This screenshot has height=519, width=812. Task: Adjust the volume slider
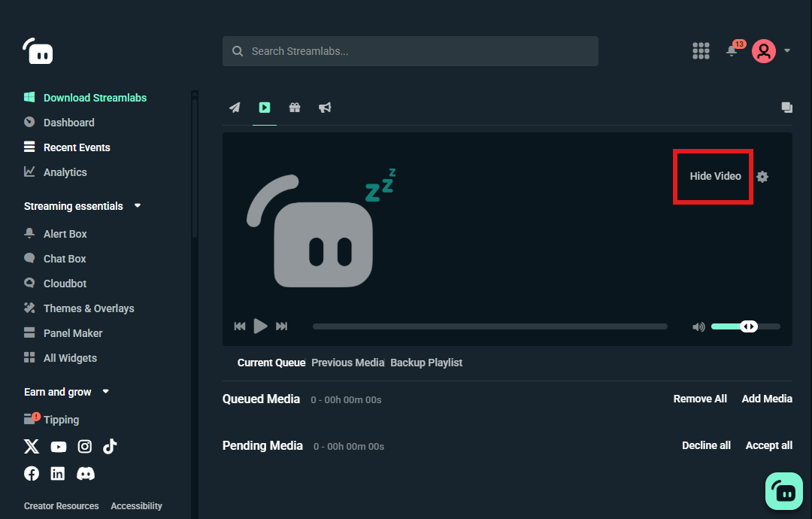[750, 326]
